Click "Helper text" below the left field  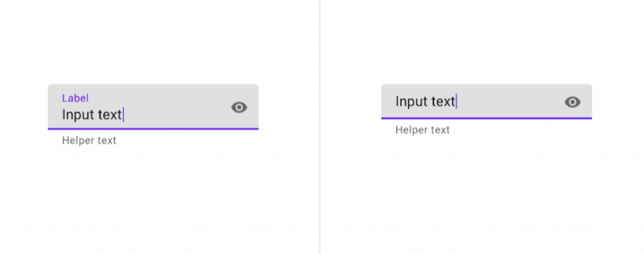coord(89,140)
